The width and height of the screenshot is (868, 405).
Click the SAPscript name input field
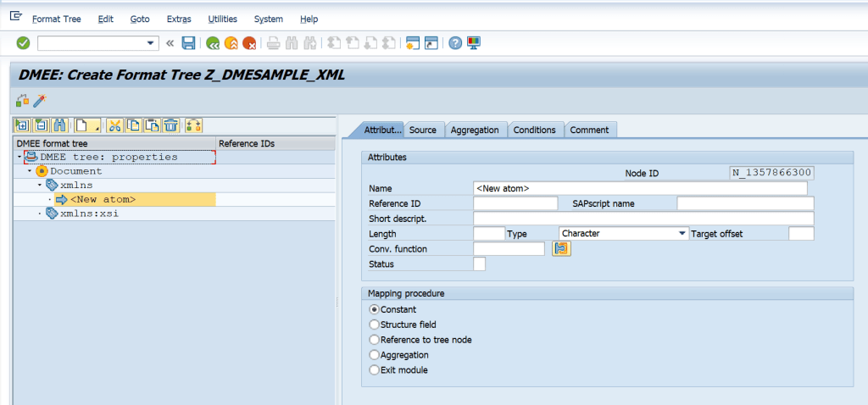(x=745, y=203)
